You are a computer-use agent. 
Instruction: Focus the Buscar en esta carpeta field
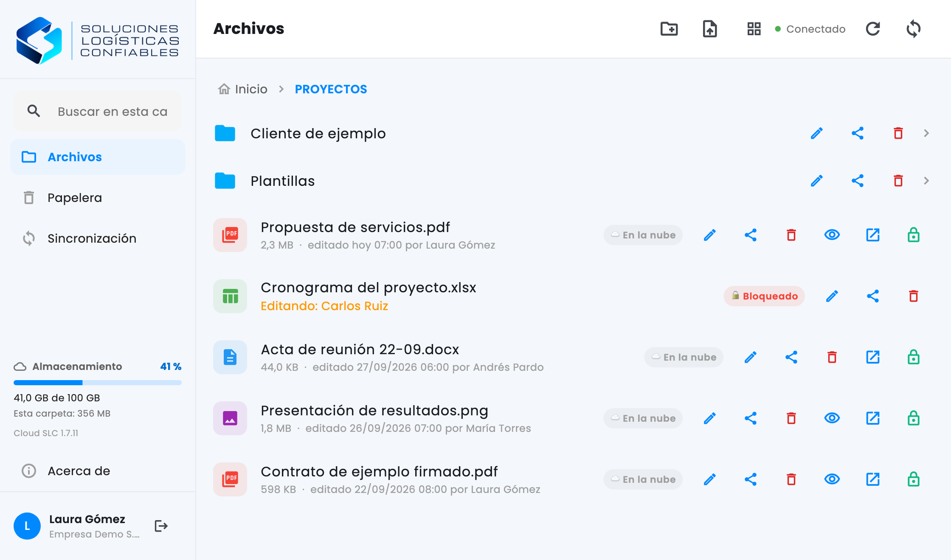click(x=98, y=112)
